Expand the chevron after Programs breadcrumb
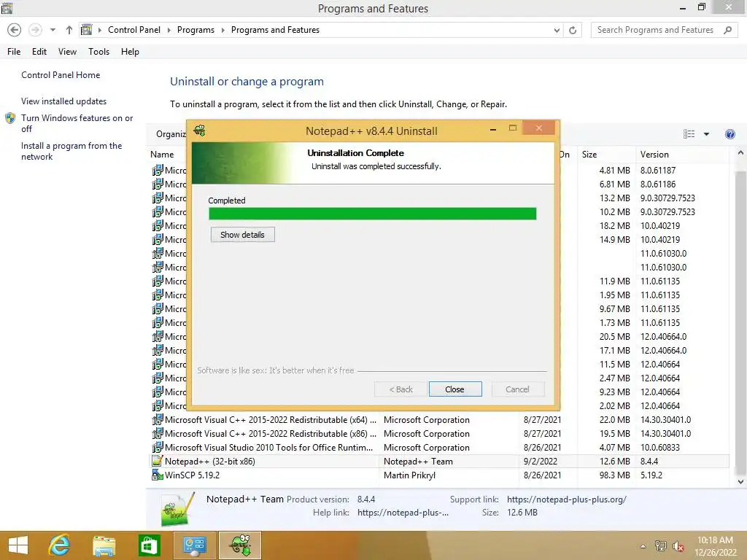 pyautogui.click(x=222, y=30)
